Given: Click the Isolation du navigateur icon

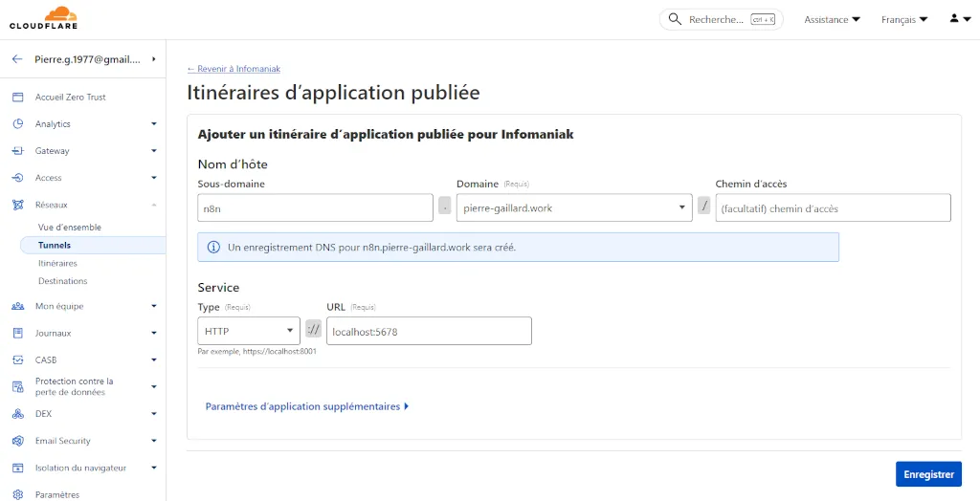Looking at the screenshot, I should (18, 468).
